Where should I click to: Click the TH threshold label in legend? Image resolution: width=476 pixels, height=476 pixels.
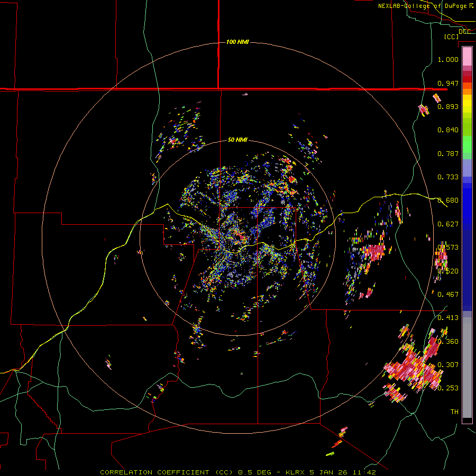point(454,412)
